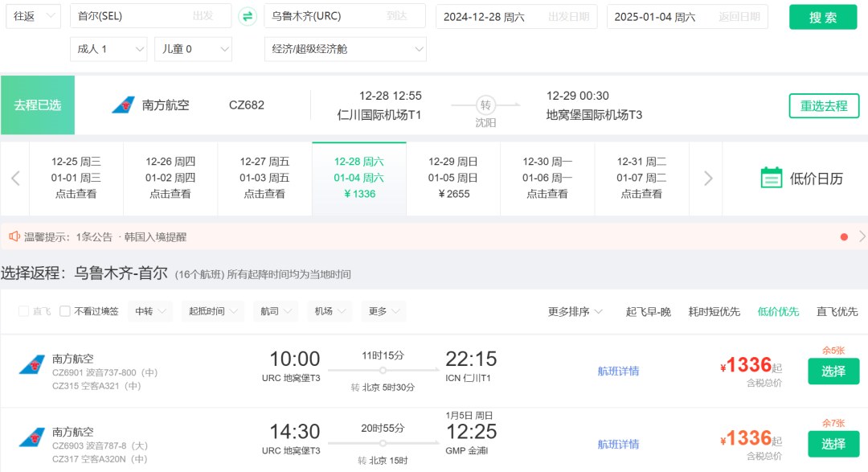The image size is (868, 472).
Task: Click the green 搜索 search button
Action: tap(822, 17)
